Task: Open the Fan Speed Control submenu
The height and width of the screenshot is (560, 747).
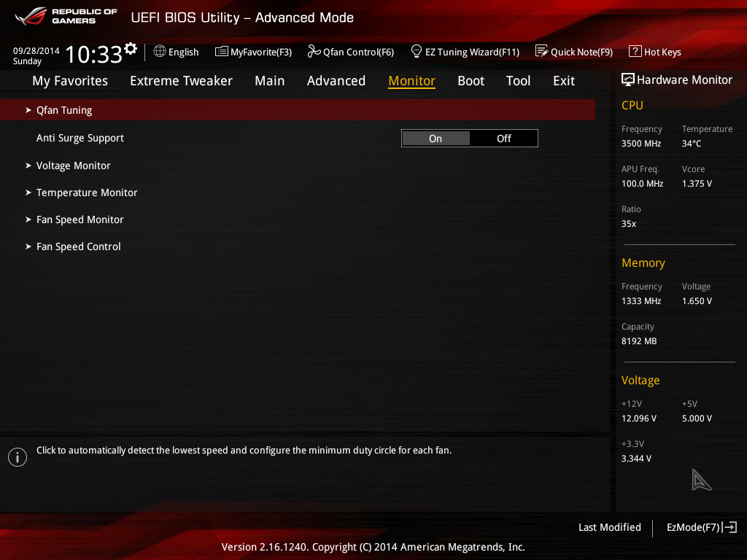Action: point(73,246)
